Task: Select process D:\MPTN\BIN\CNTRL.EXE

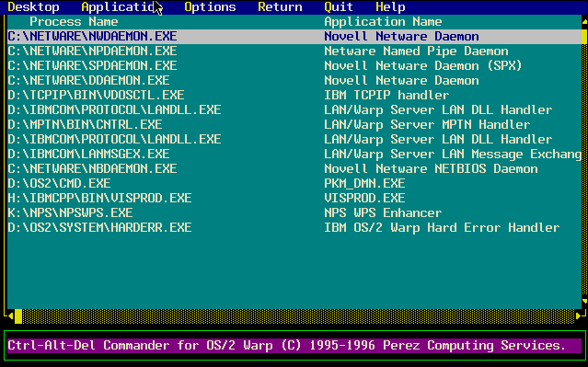Action: [85, 124]
